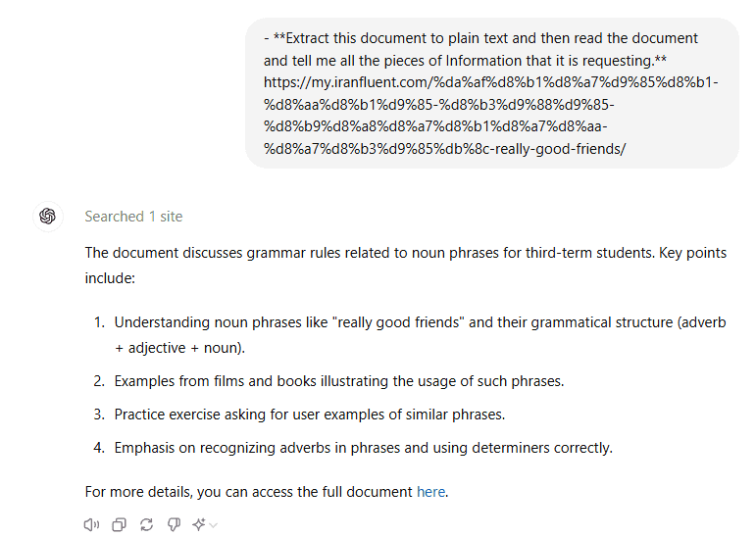Click the my.iranfluent.com URL text
This screenshot has height=537, width=756.
[x=491, y=116]
